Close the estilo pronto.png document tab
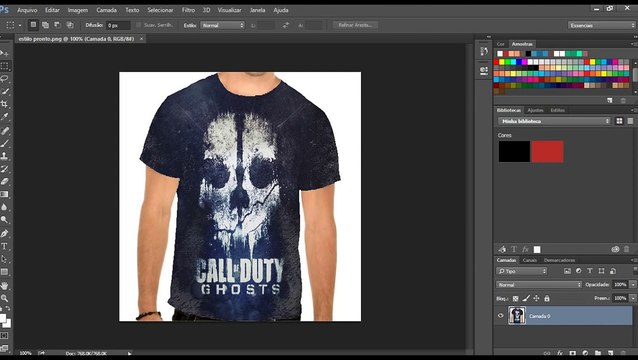Image resolution: width=638 pixels, height=360 pixels. tap(141, 39)
